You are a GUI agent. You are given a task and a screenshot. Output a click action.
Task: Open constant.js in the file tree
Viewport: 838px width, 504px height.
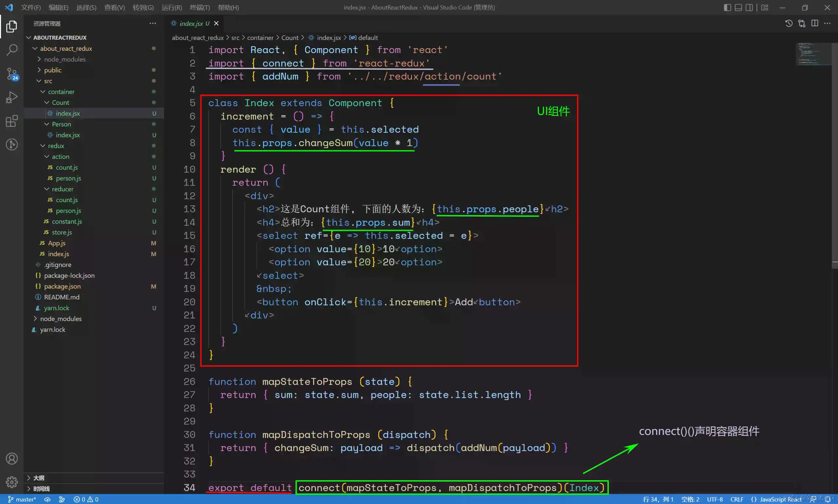[x=66, y=221]
